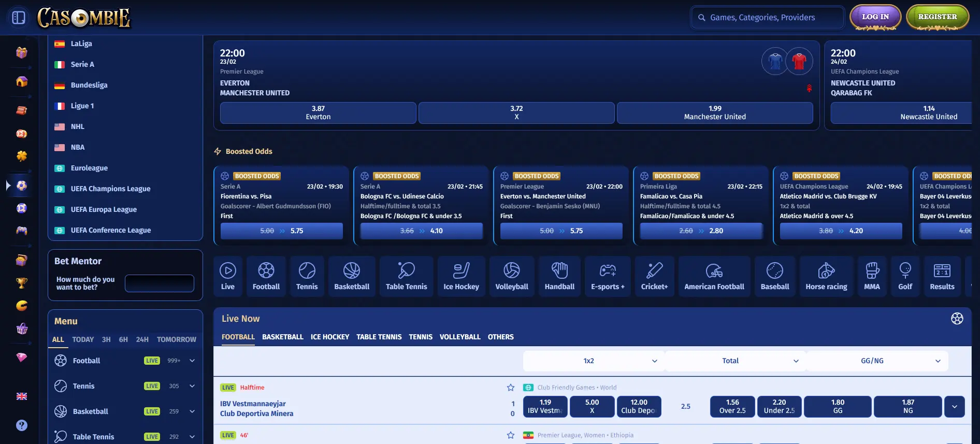The image size is (980, 444).
Task: Select the soccer ball sports sidebar icon
Action: click(x=22, y=185)
